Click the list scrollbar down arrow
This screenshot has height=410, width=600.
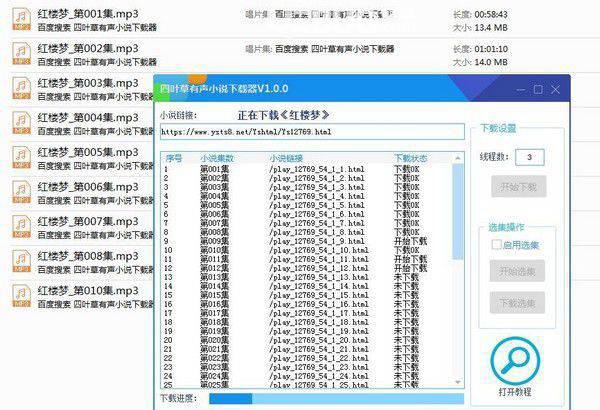(458, 382)
